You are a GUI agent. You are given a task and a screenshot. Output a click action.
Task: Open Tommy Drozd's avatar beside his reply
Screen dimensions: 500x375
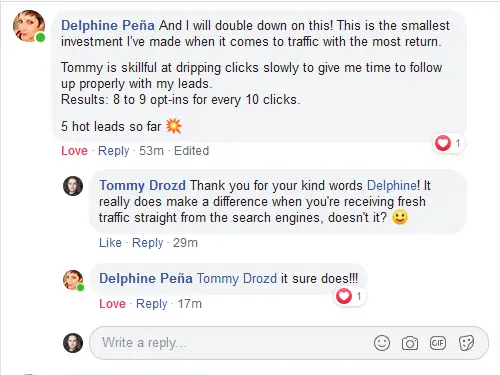tap(73, 186)
